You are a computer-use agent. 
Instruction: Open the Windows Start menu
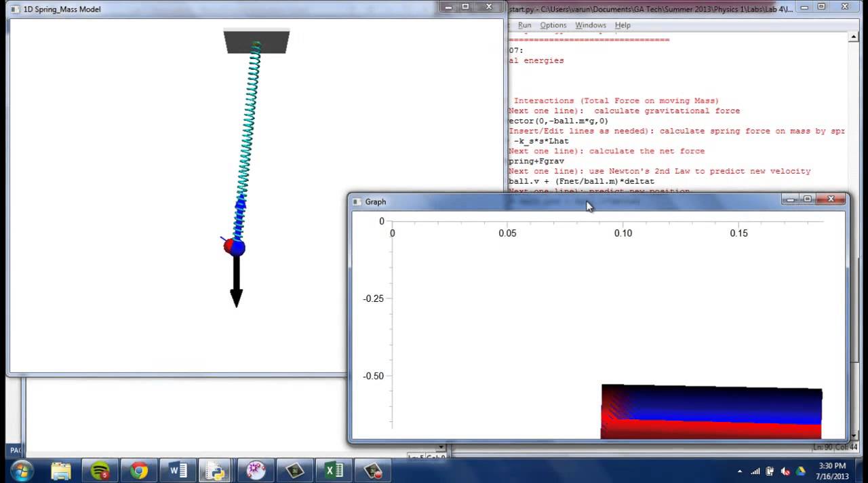coord(21,471)
